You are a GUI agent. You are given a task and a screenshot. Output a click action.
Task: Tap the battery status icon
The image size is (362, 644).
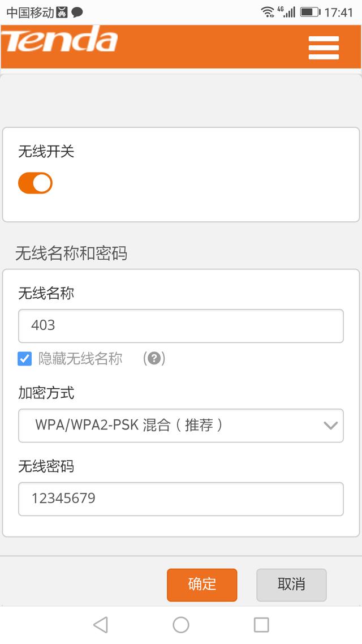309,12
